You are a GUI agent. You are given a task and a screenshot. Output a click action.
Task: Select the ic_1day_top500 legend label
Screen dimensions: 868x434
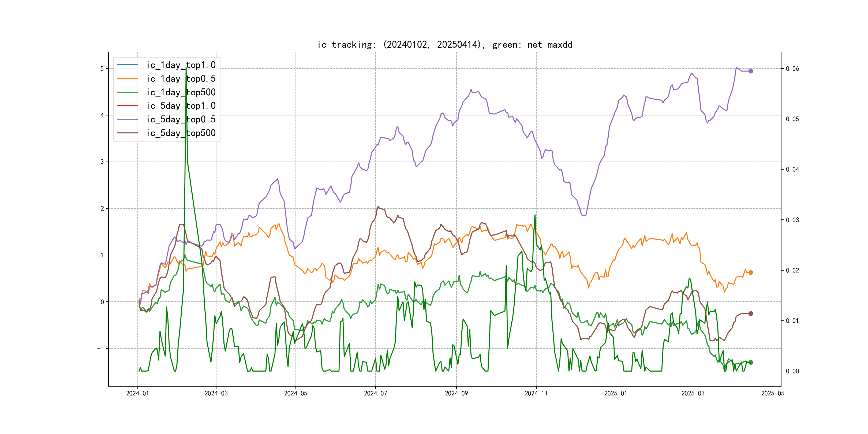pos(181,92)
